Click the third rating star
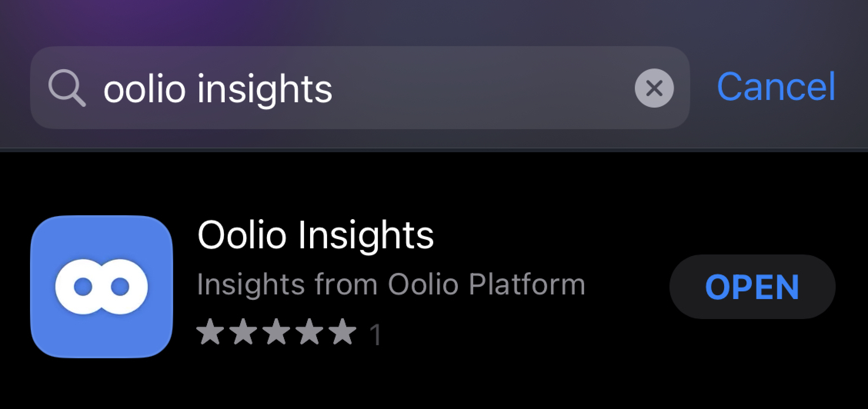This screenshot has width=868, height=409. pos(276,331)
